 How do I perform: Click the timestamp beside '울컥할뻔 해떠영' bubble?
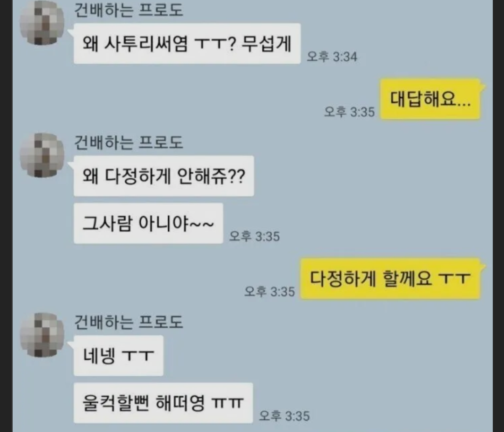pos(285,416)
